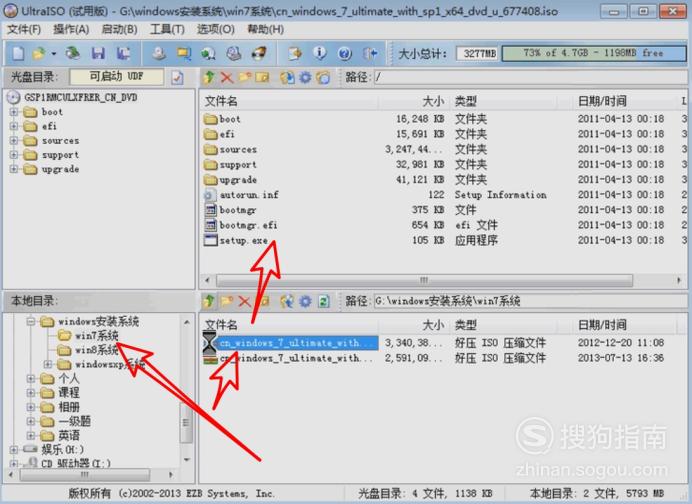Click the red X delete icon in image toolbar

pos(226,78)
